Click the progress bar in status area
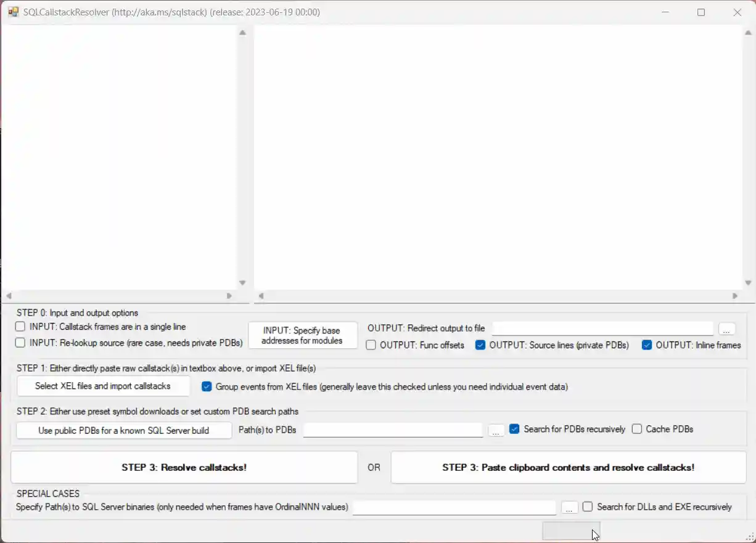 pos(571,531)
